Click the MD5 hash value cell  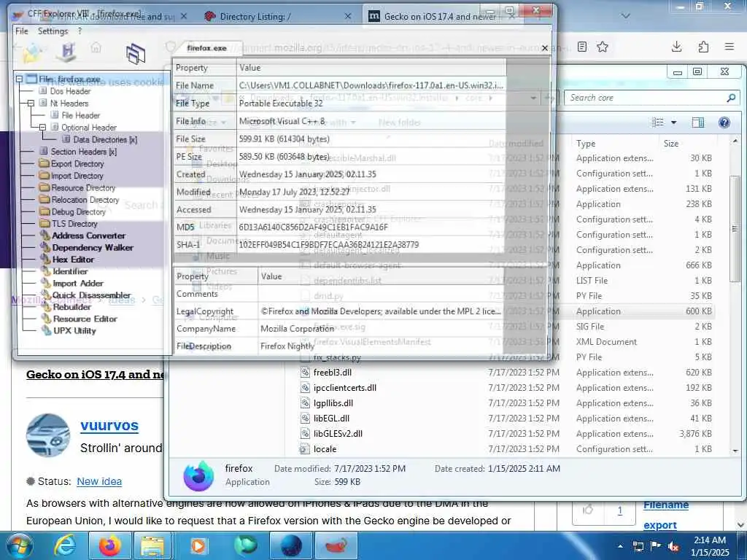click(x=371, y=227)
